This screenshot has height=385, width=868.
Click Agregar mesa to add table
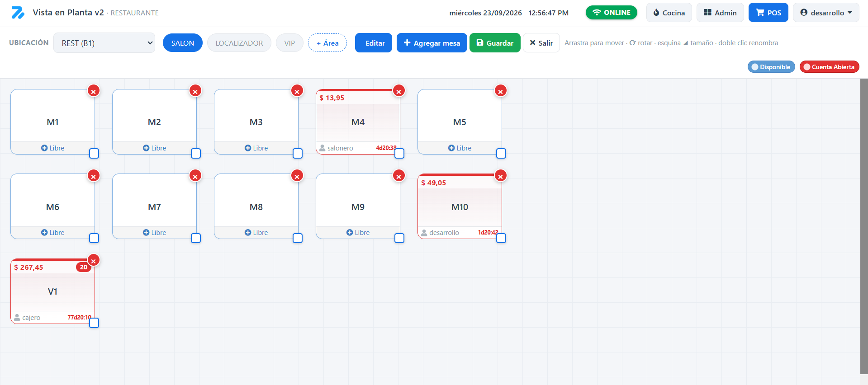(x=432, y=43)
